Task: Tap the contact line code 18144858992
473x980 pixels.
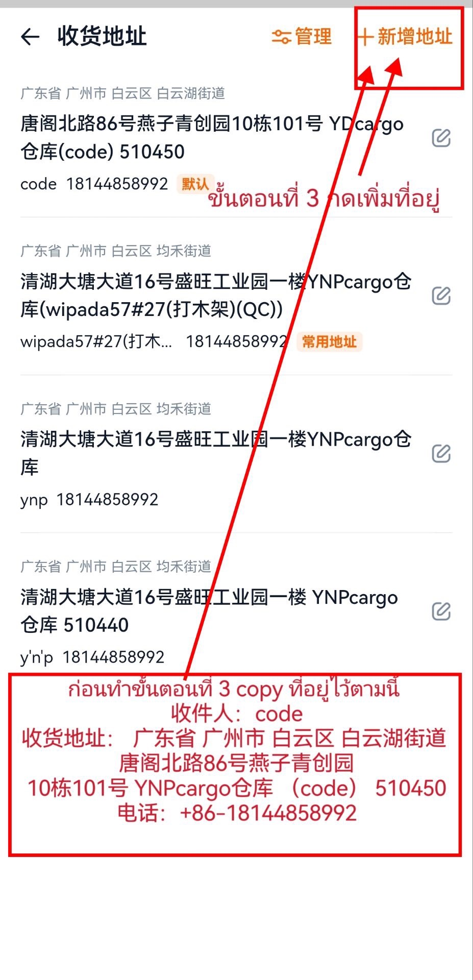Action: tap(94, 184)
